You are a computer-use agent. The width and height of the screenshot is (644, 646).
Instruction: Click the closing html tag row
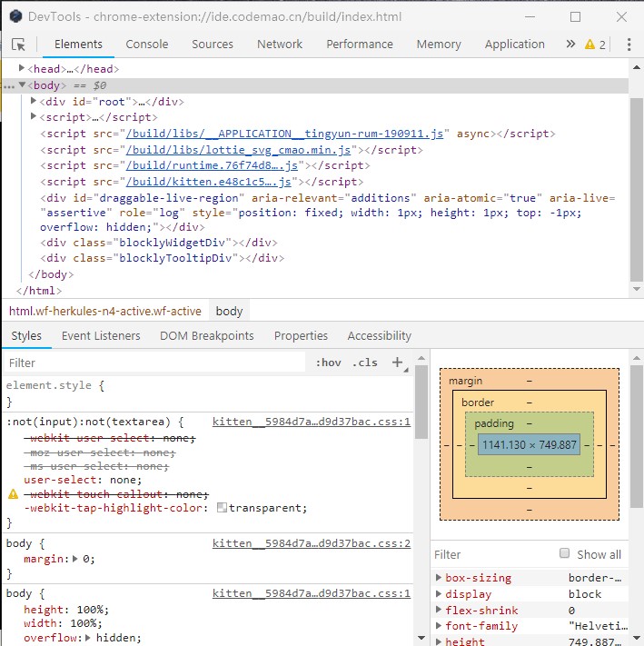[x=39, y=291]
